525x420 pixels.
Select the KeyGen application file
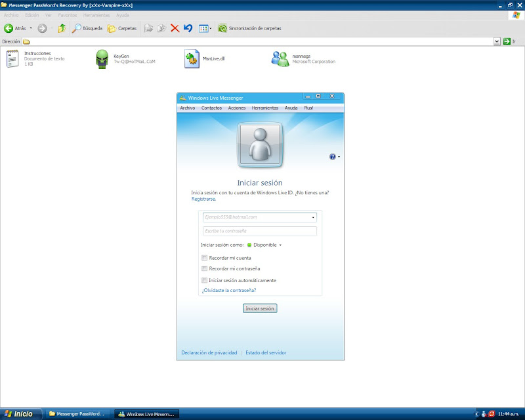(125, 59)
